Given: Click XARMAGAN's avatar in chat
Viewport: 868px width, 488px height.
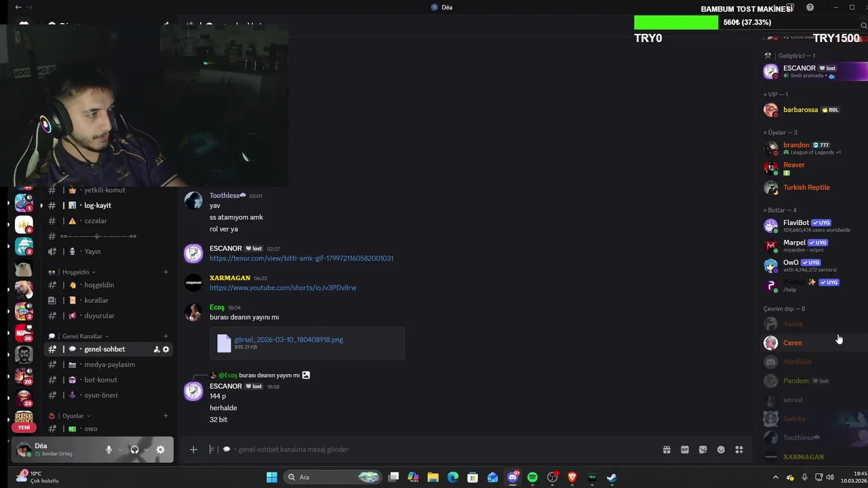Looking at the screenshot, I should (x=193, y=283).
